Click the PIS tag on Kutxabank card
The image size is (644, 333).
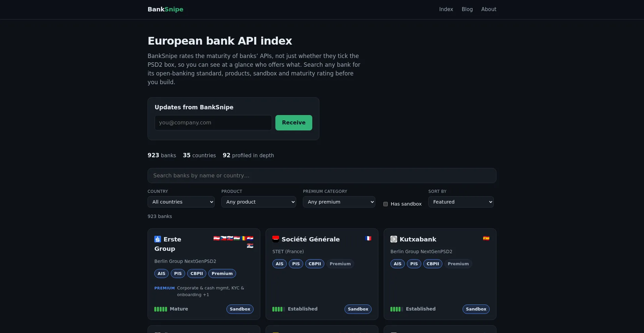click(x=414, y=264)
